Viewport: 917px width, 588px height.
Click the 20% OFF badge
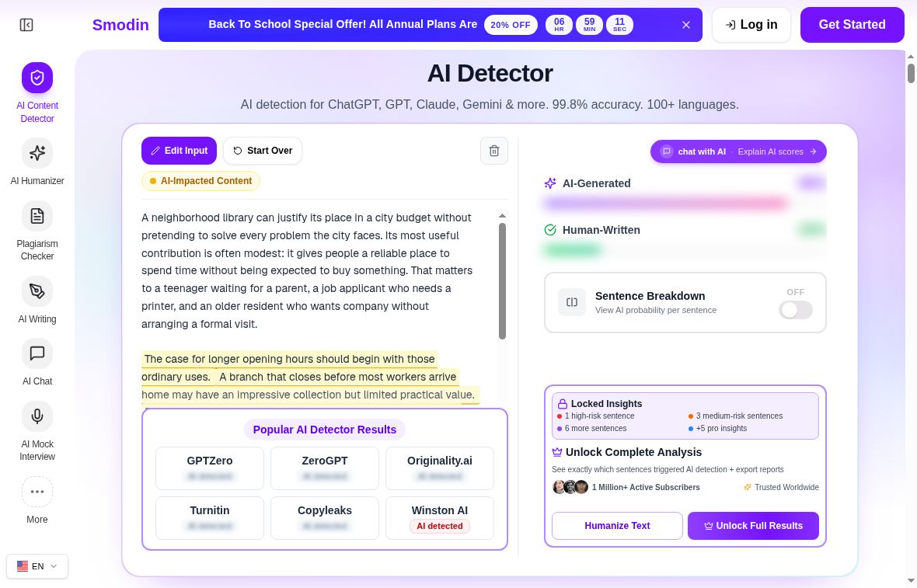511,25
